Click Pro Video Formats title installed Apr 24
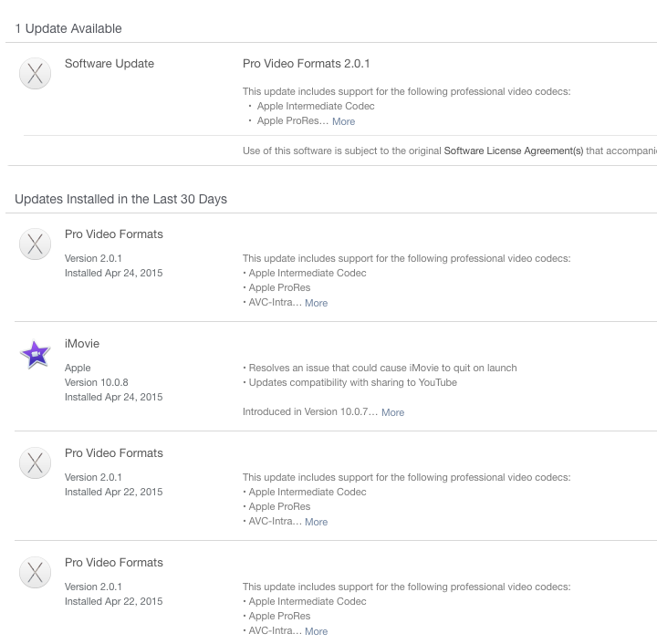 [x=113, y=234]
